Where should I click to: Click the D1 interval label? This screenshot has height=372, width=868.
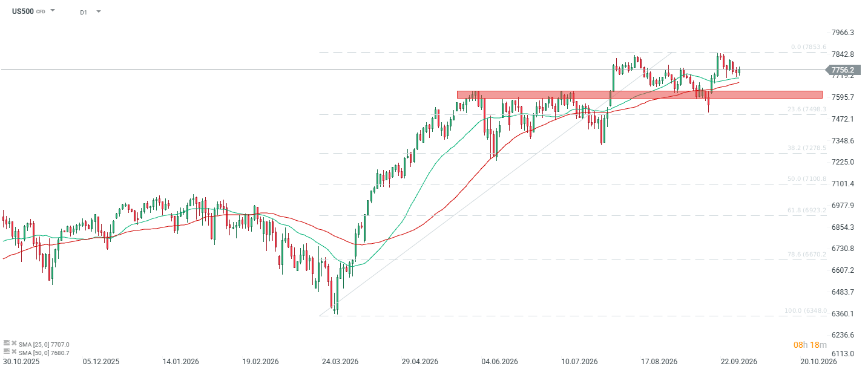84,12
